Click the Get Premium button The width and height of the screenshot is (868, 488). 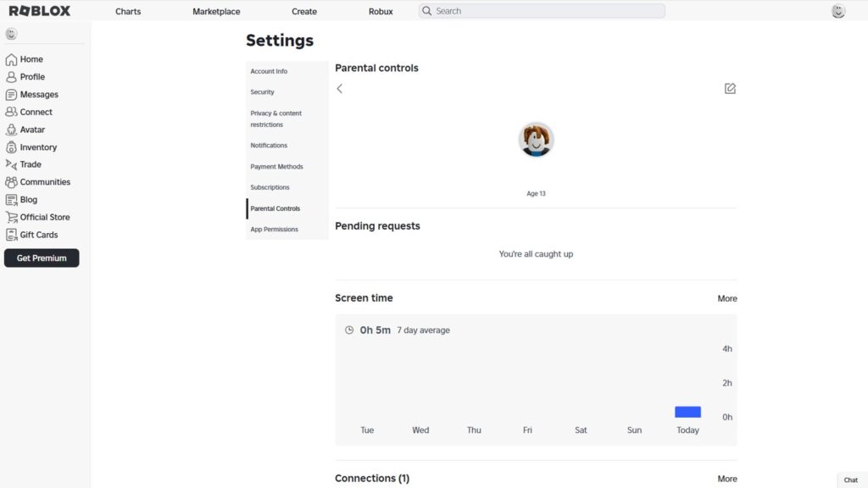tap(42, 258)
